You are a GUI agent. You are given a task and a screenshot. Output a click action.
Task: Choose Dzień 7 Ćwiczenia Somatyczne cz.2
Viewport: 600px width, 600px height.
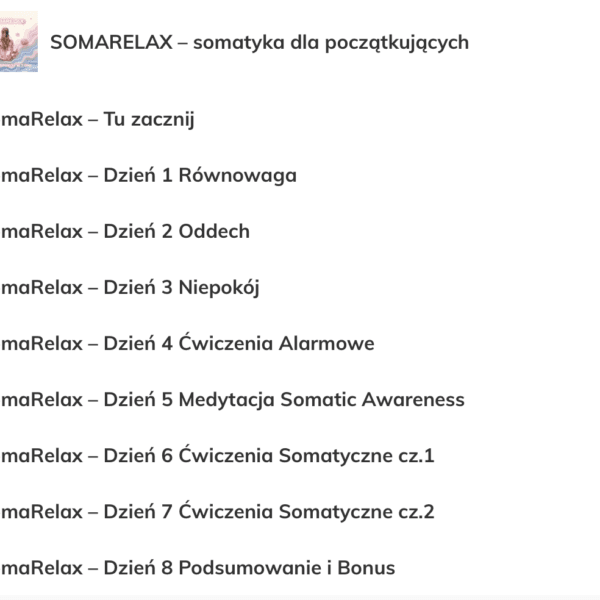(x=218, y=512)
